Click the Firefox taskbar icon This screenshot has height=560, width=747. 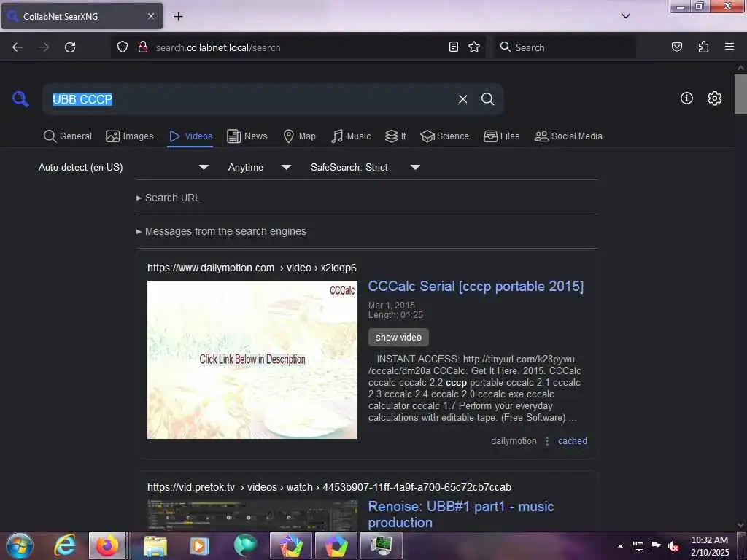pyautogui.click(x=107, y=545)
